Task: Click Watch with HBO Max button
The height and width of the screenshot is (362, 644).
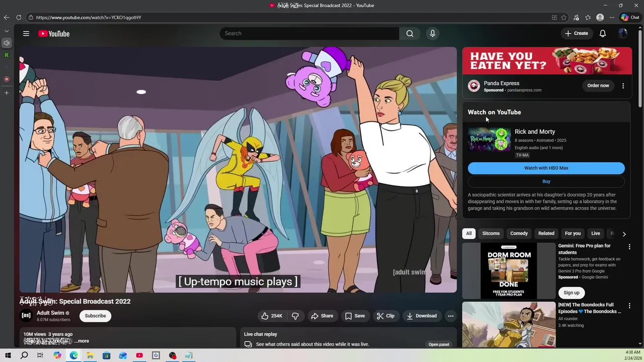Action: tap(546, 168)
